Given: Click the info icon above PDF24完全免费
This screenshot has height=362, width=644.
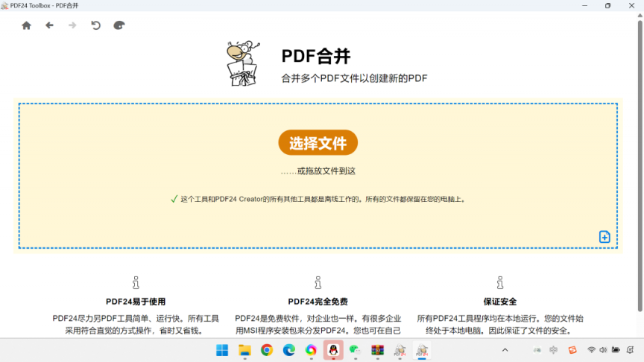Looking at the screenshot, I should tap(318, 283).
